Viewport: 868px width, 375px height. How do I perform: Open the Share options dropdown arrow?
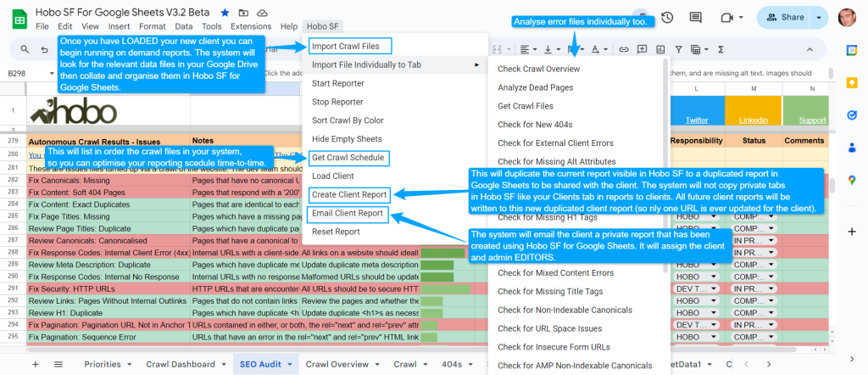819,18
